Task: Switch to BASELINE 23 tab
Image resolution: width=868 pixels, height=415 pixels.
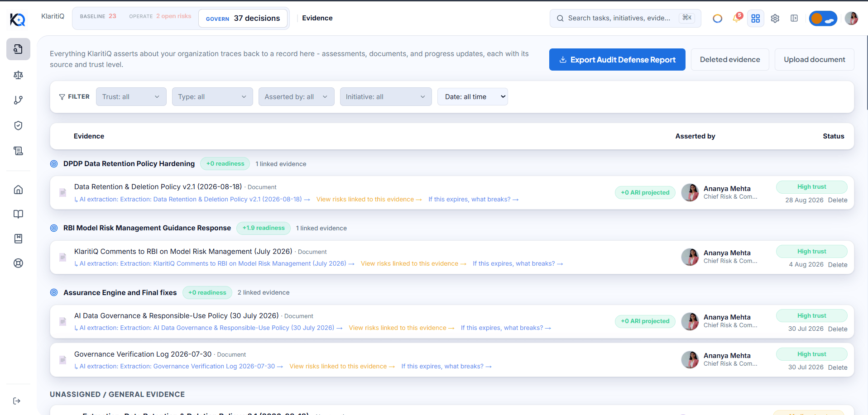Action: tap(98, 16)
